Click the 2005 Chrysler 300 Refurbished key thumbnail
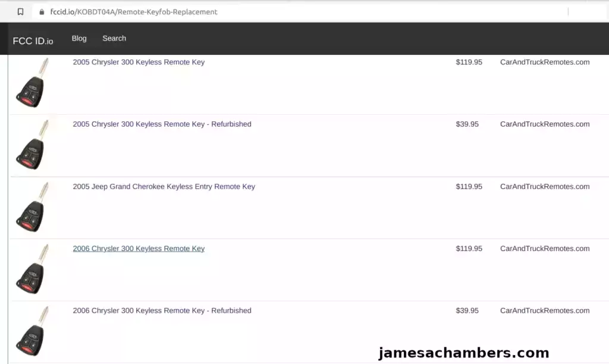 [33, 145]
